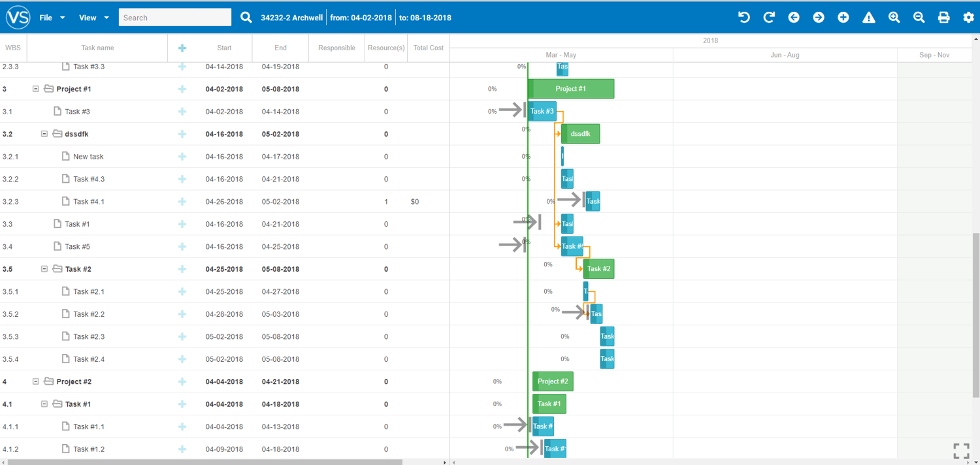Image resolution: width=980 pixels, height=465 pixels.
Task: Toggle fullscreen mode in bottom corner
Action: 961,451
